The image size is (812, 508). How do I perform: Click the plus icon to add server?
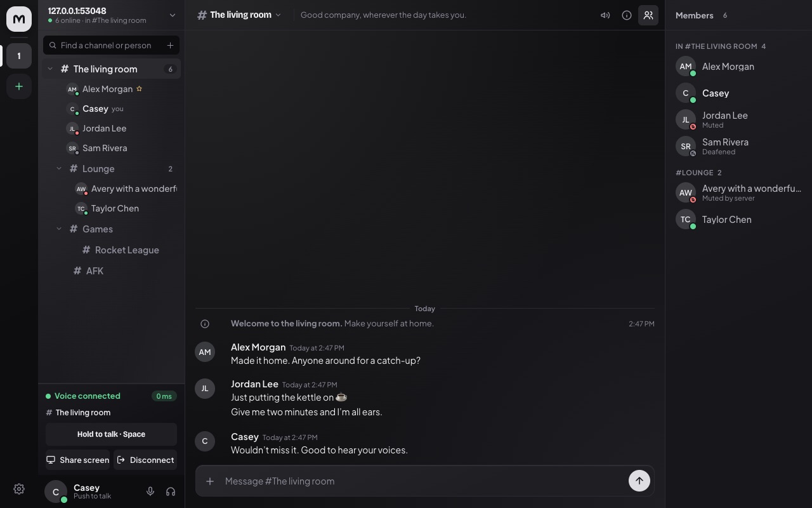click(19, 86)
